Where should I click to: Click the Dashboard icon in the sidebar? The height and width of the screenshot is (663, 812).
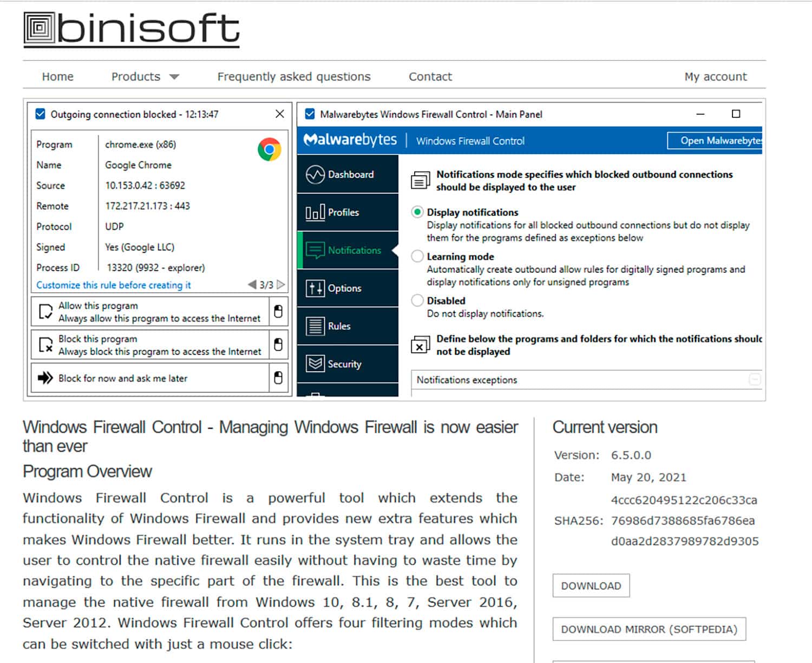pos(315,175)
